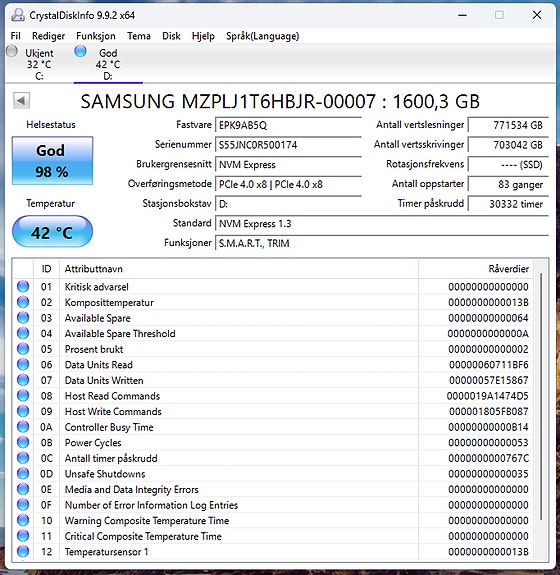
Task: Select the Data Units Written attribute row
Action: 272,380
